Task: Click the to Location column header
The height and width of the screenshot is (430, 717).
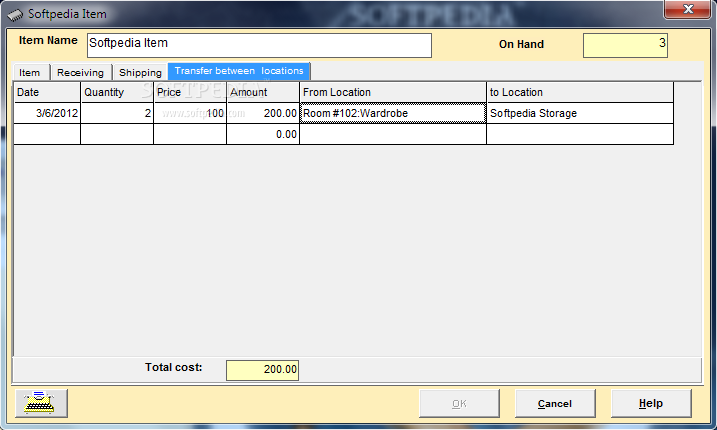Action: coord(580,92)
